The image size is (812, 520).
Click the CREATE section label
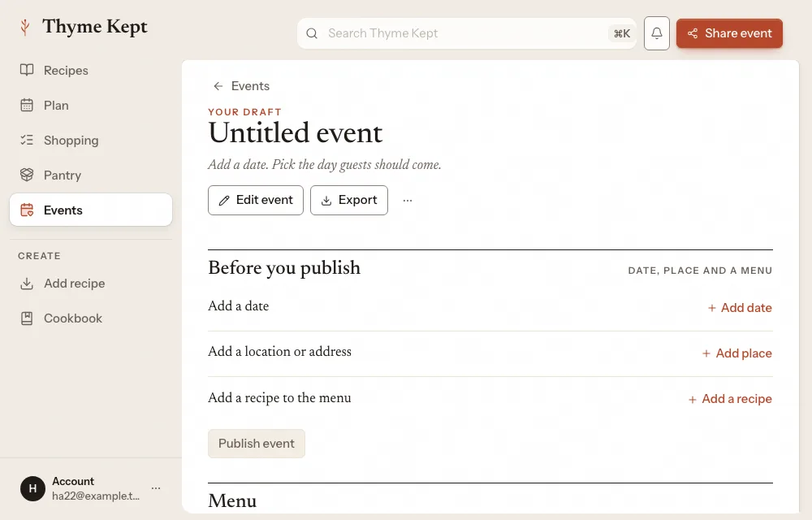coord(39,256)
